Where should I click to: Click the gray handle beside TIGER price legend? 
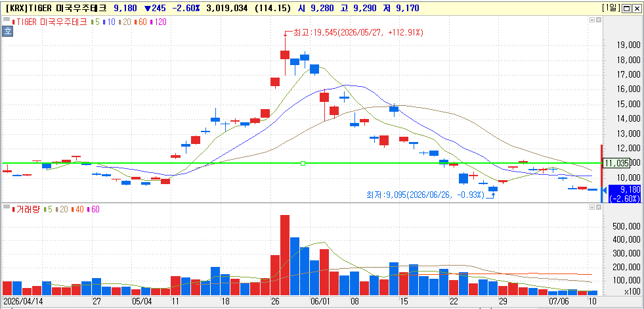tap(6, 20)
